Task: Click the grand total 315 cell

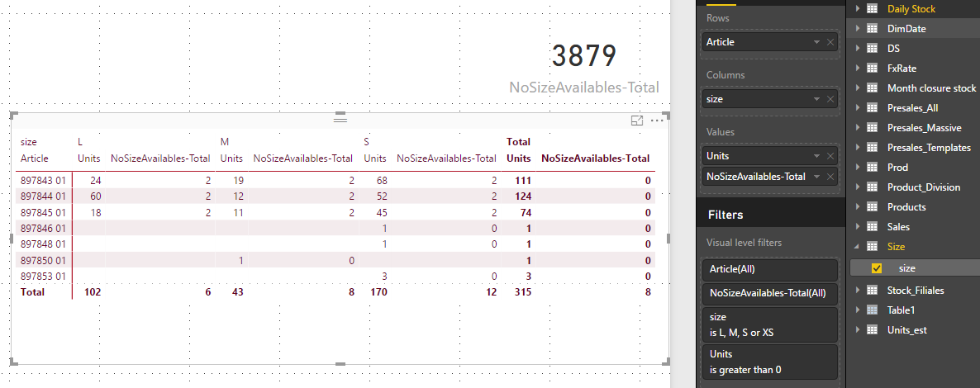Action: coord(522,291)
